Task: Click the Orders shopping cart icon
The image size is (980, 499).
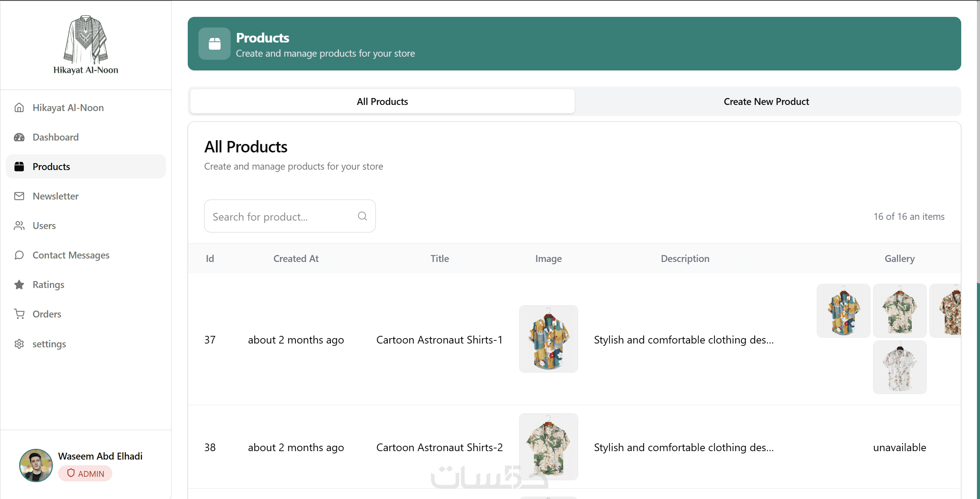Action: [x=19, y=314]
